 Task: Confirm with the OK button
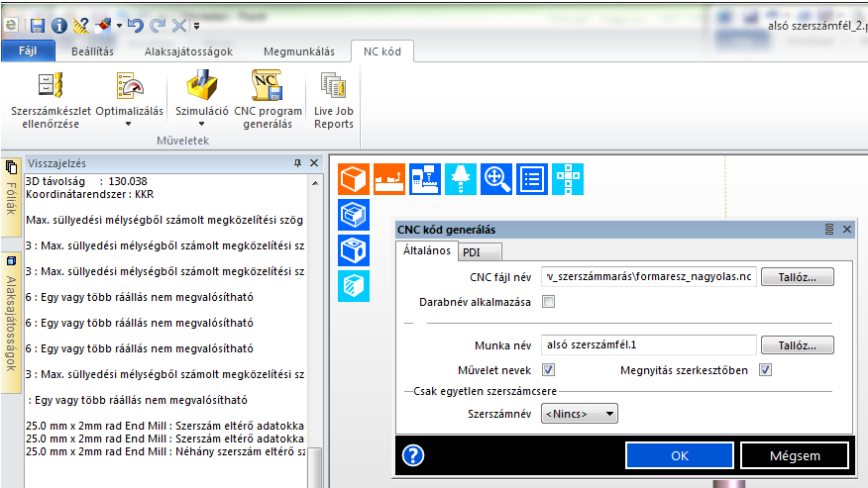[x=680, y=455]
